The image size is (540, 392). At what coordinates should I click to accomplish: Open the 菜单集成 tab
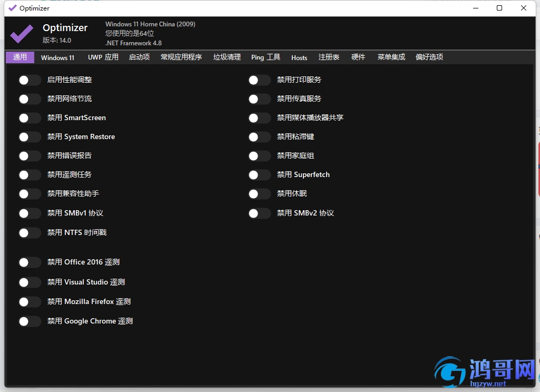[391, 57]
